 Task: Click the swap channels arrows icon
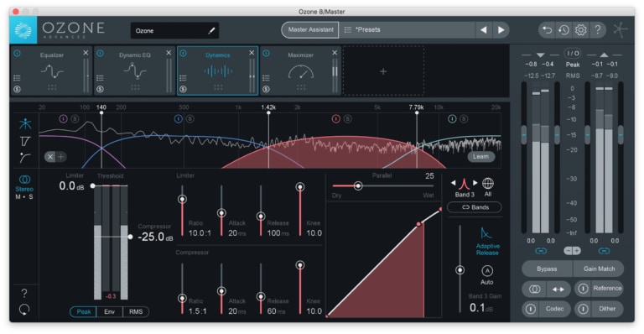coord(558,290)
